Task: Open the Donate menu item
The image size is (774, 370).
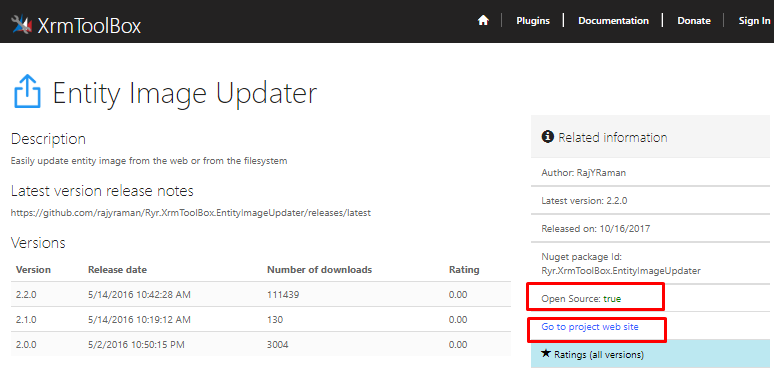Action: (x=694, y=21)
